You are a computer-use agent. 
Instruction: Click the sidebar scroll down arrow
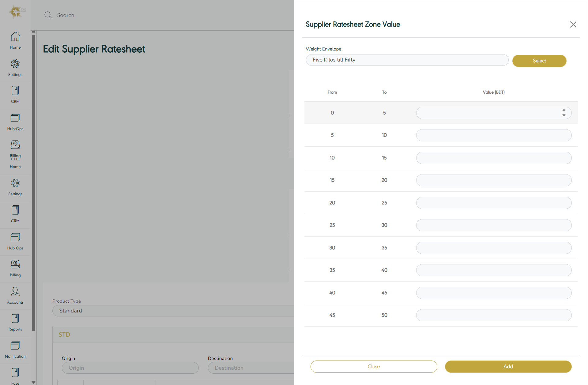[33, 382]
